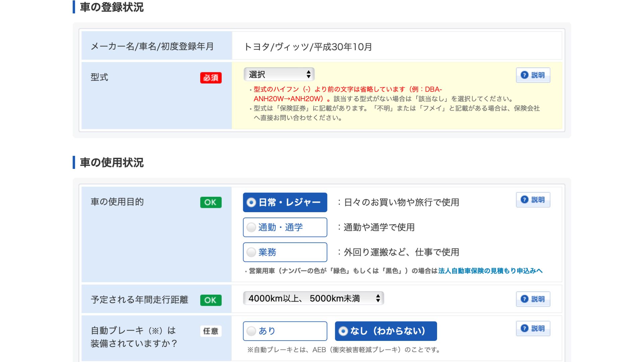Open the 法人自動車保険の見積もり申込みへ link
Viewport: 644px width, 362px height.
[x=490, y=271]
